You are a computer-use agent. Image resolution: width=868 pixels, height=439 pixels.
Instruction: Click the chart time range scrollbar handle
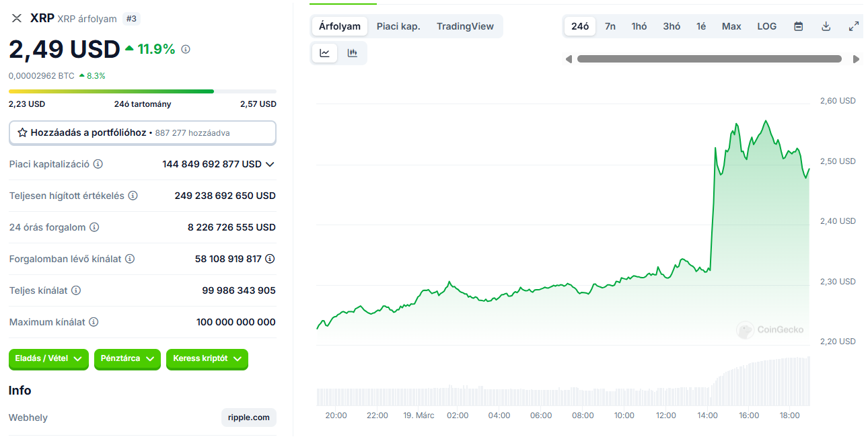[709, 59]
